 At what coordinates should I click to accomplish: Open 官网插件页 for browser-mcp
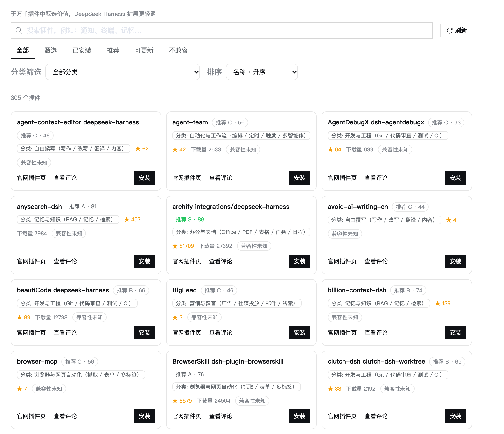(31, 416)
